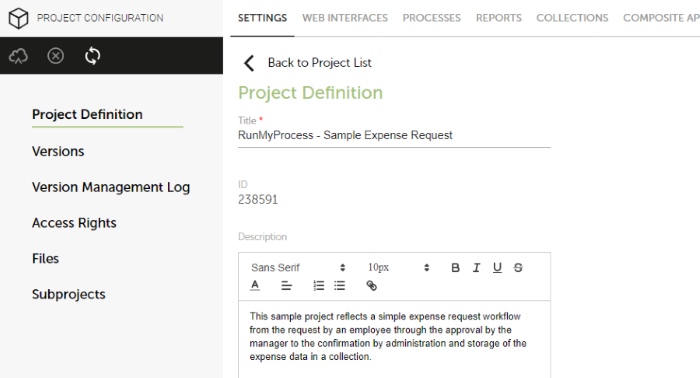Apply numbered list formatting
This screenshot has height=378, width=700.
319,286
